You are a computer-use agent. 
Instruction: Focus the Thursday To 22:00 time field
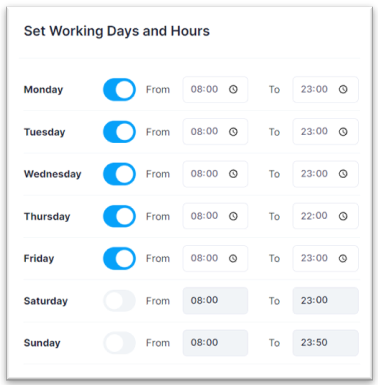326,216
